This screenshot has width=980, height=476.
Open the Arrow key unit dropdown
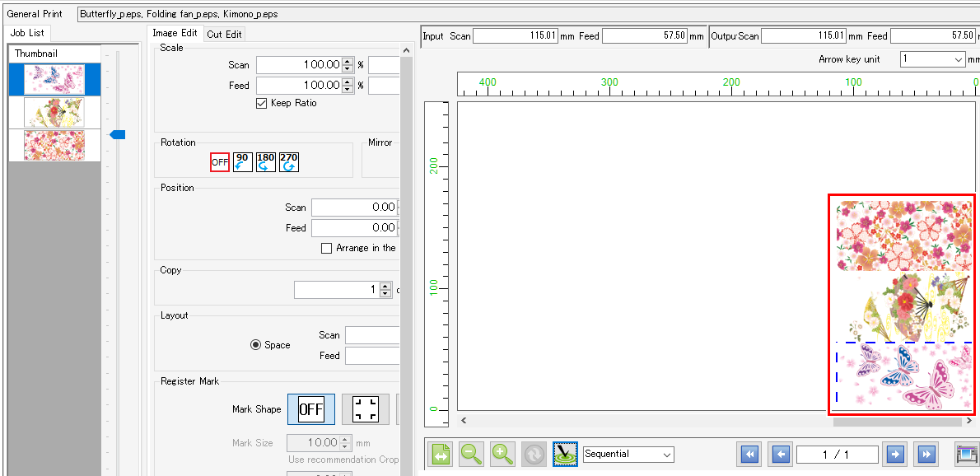(x=931, y=60)
